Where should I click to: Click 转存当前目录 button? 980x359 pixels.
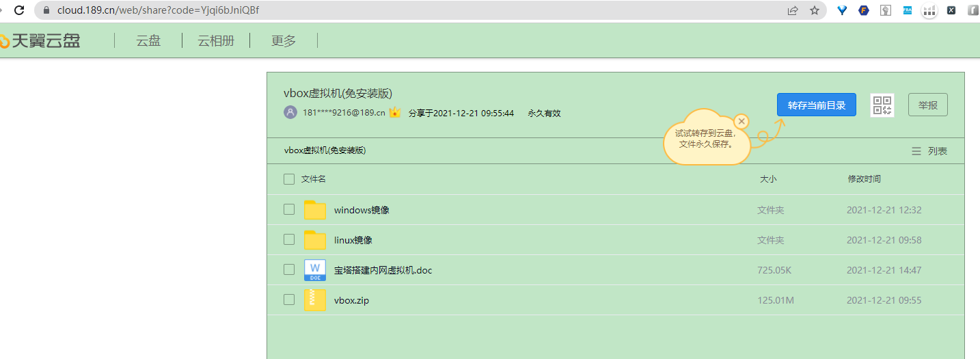point(817,105)
